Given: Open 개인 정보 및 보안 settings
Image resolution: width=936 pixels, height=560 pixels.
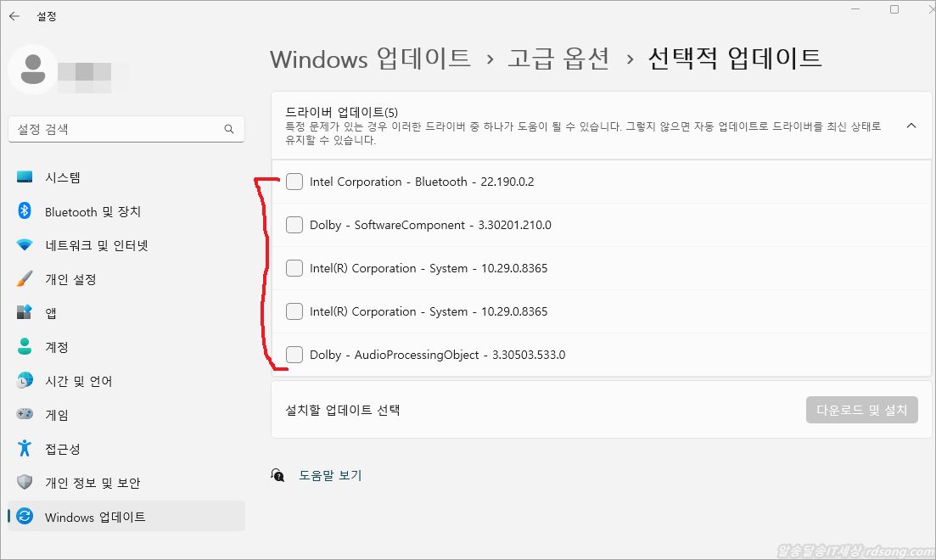Looking at the screenshot, I should pyautogui.click(x=92, y=483).
